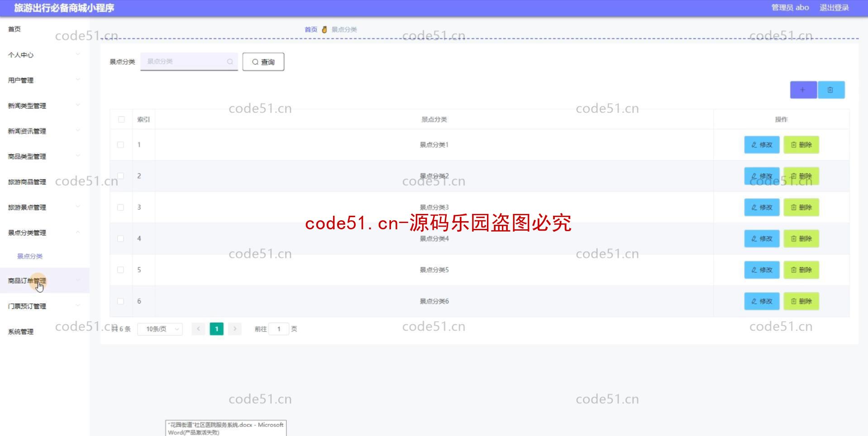Click the trash batch-delete button
The image size is (868, 436).
[831, 90]
